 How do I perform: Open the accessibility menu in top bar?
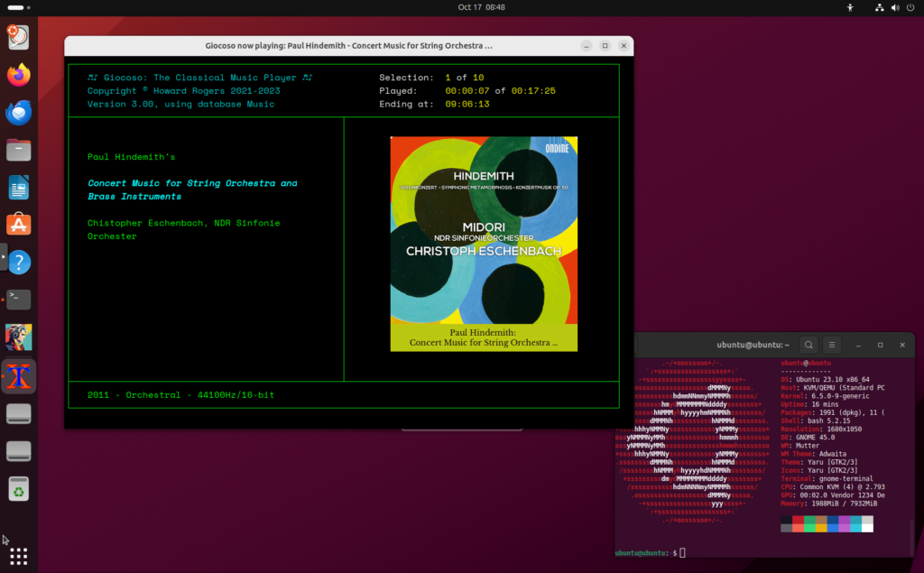pos(850,7)
